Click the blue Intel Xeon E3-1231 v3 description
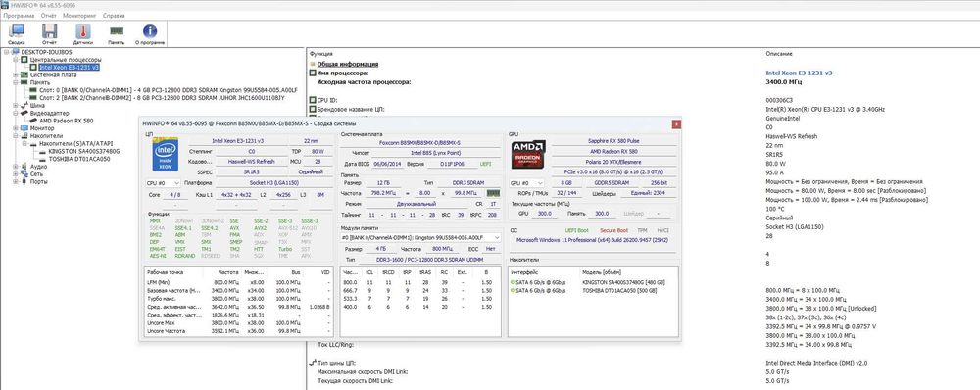The width and height of the screenshot is (980, 390). 799,73
